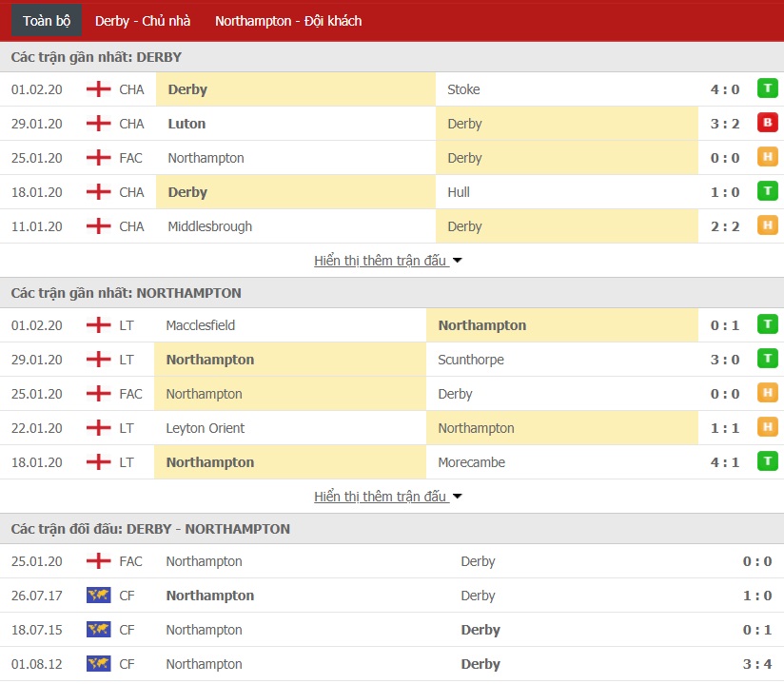Click green T badge for Derby vs Hull
The height and width of the screenshot is (684, 784).
click(x=768, y=191)
